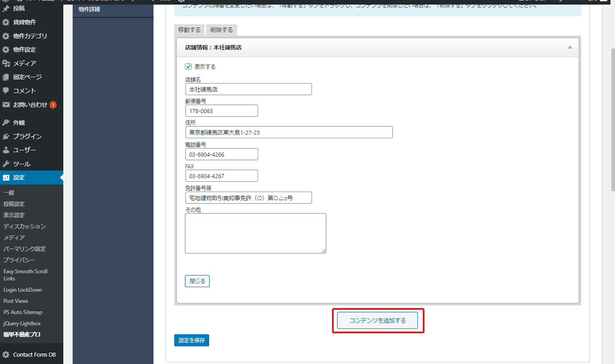Click the コメント speech bubble icon

click(6, 91)
